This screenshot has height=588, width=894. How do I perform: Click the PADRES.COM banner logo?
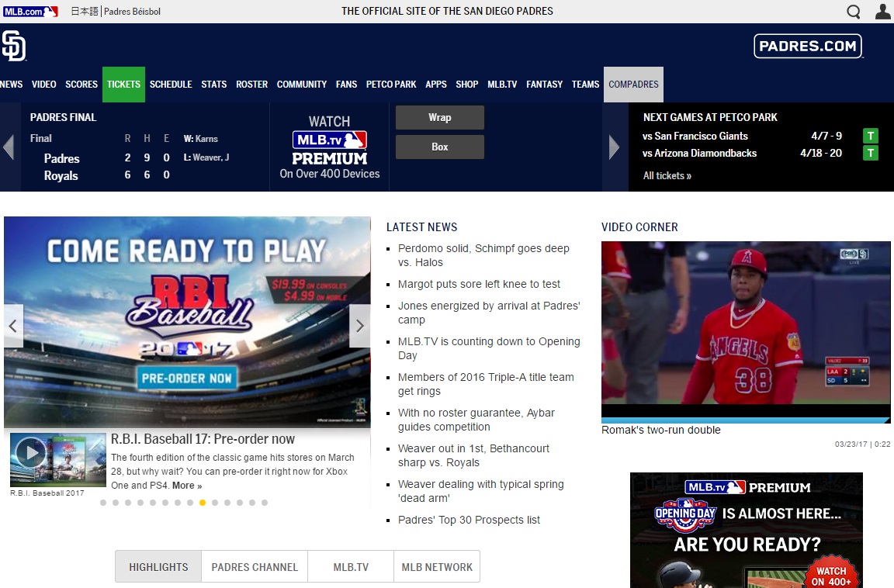[x=807, y=46]
